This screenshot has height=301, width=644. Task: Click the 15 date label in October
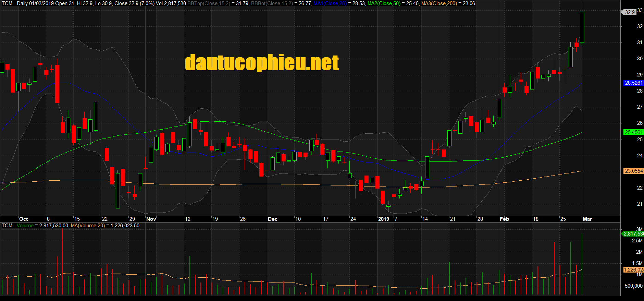point(77,219)
